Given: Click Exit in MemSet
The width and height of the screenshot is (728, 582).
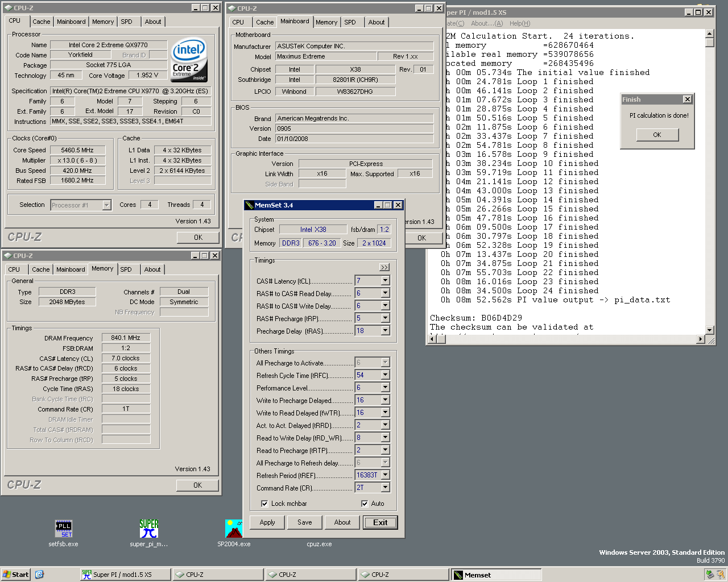Looking at the screenshot, I should click(380, 522).
